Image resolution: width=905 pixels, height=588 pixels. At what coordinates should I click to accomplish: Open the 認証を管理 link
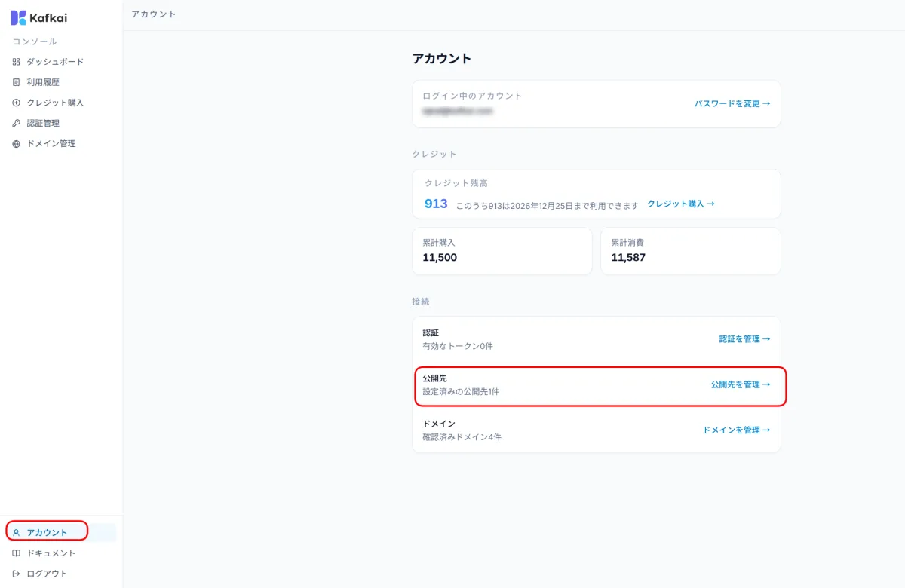tap(744, 339)
